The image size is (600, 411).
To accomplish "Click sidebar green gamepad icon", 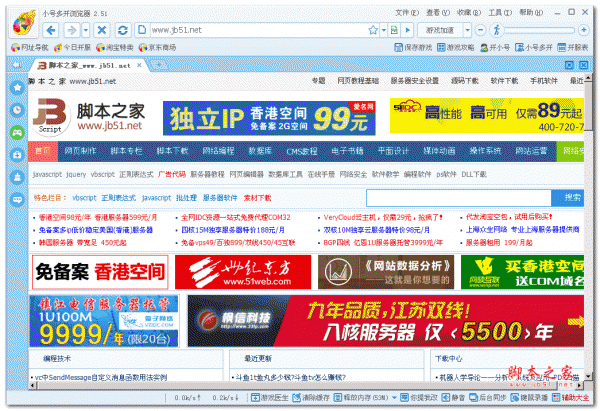I will (17, 133).
